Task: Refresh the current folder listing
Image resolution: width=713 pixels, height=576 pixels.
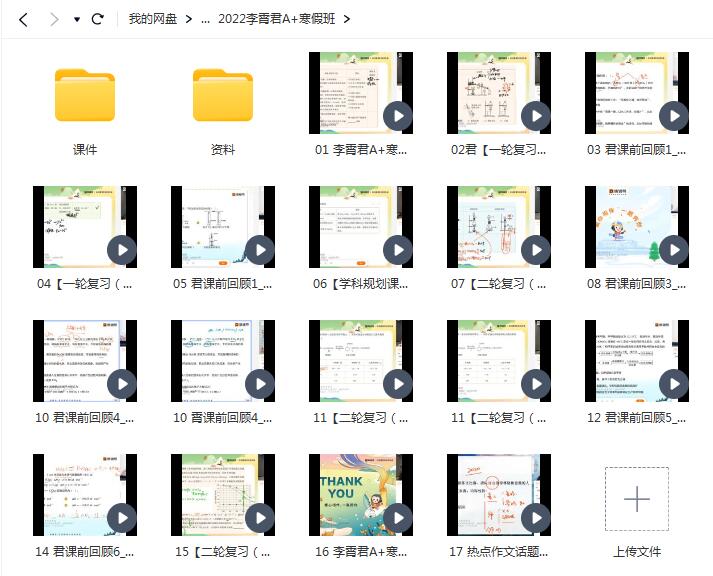Action: 97,19
